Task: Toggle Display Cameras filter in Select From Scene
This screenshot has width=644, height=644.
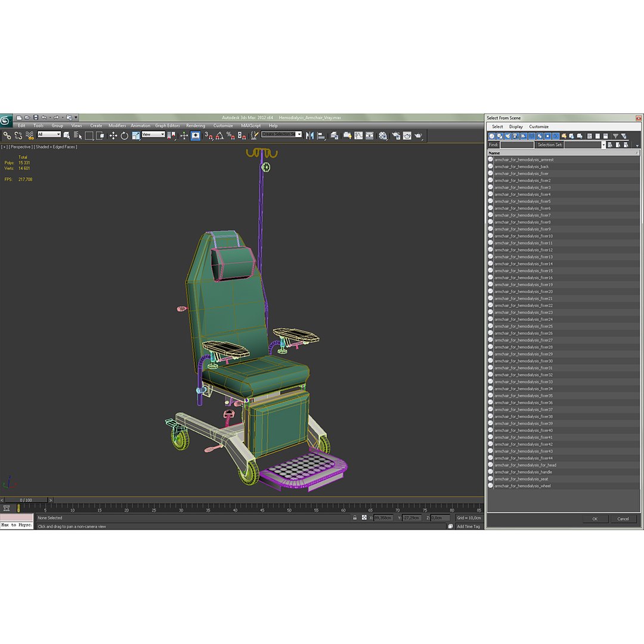Action: pos(515,136)
